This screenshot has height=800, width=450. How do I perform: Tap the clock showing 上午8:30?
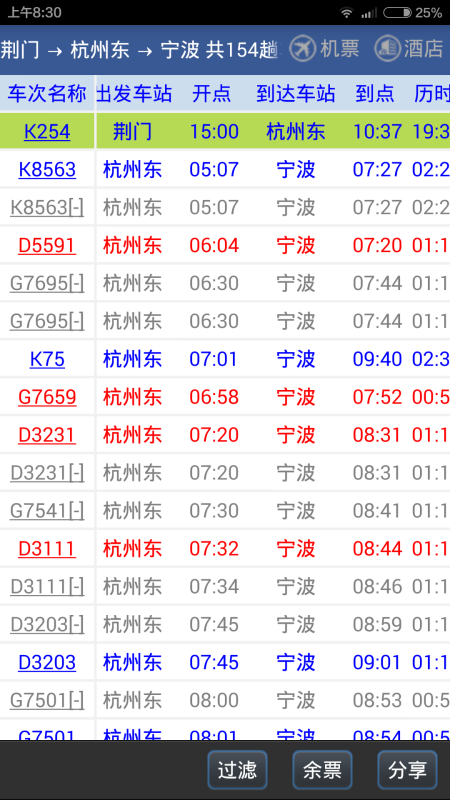pyautogui.click(x=34, y=13)
